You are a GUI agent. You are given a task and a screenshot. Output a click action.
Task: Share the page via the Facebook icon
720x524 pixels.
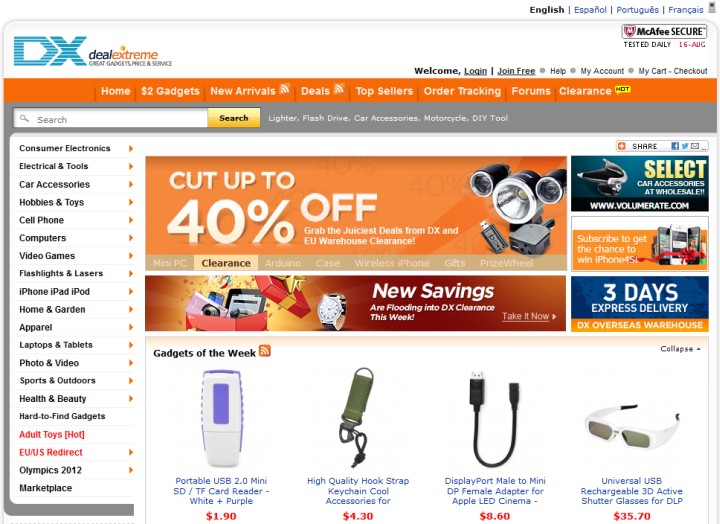point(675,146)
